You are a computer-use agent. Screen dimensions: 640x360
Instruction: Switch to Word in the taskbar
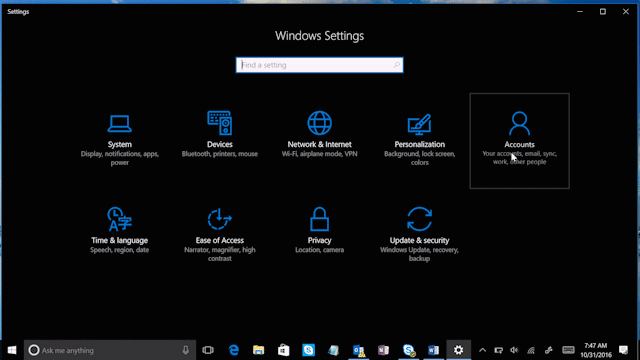click(x=433, y=350)
